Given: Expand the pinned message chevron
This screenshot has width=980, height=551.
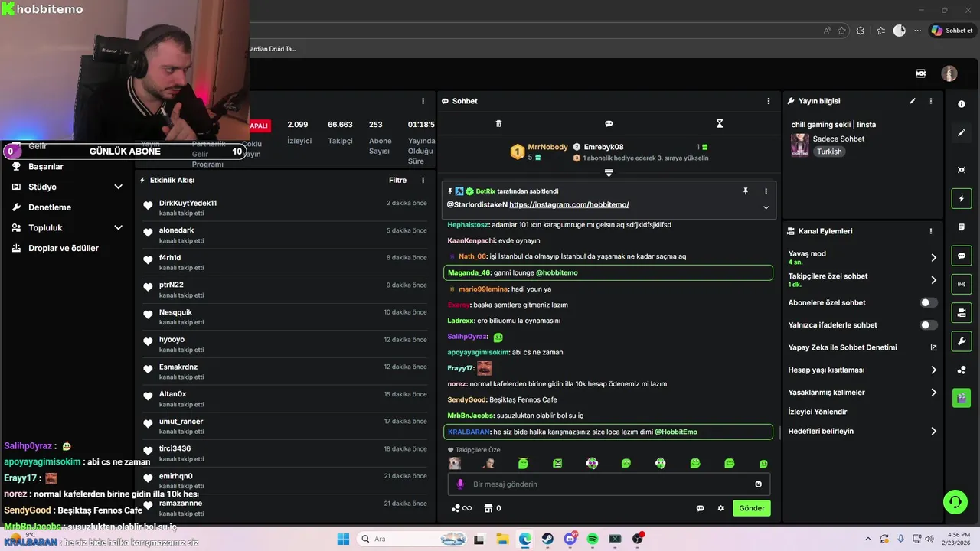Looking at the screenshot, I should pos(766,207).
